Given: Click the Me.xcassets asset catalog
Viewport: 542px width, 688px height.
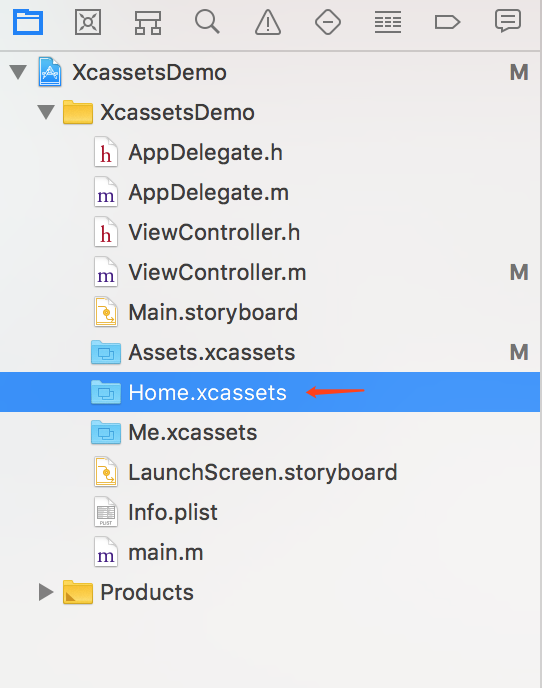Looking at the screenshot, I should coord(270,432).
